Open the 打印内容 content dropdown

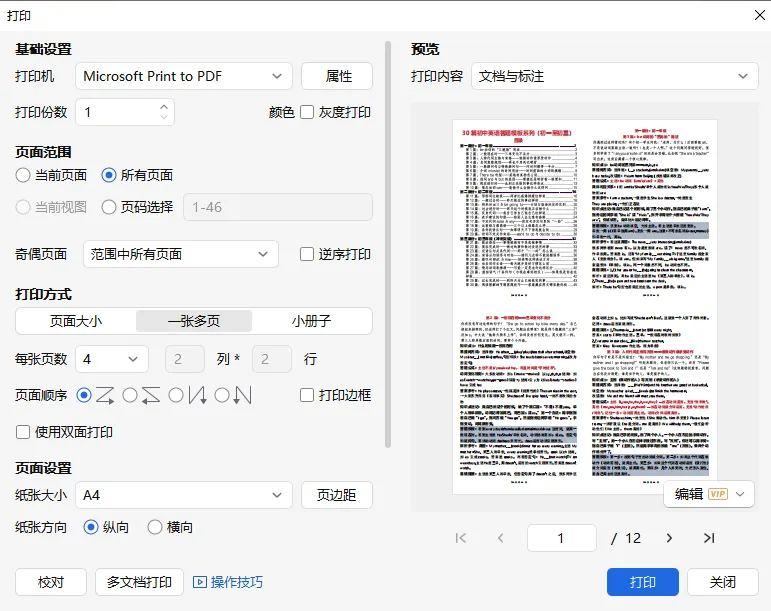(x=615, y=76)
